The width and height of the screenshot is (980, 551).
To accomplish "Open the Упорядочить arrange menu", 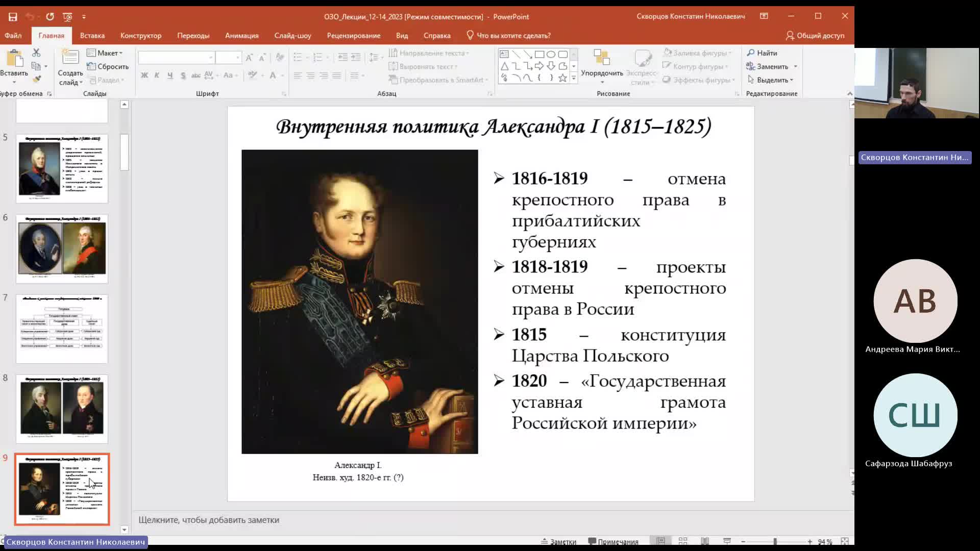I will coord(602,67).
